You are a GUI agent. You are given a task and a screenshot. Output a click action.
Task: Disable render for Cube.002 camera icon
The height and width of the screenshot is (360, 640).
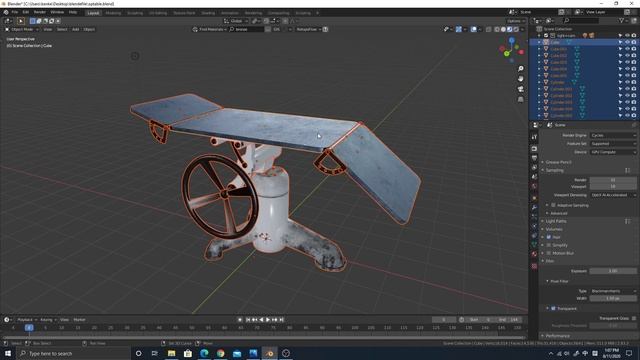point(634,56)
